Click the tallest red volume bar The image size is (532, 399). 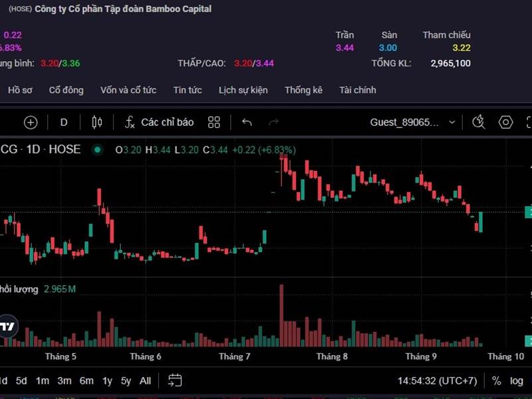tap(281, 315)
